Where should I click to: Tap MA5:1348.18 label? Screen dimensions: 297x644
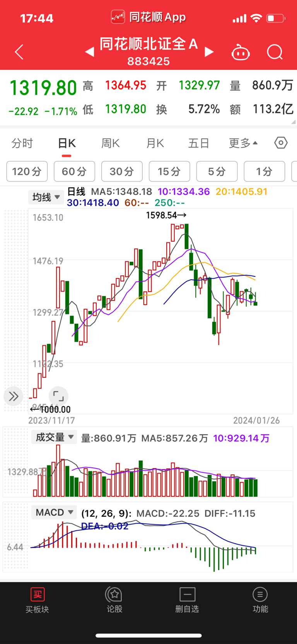121,192
